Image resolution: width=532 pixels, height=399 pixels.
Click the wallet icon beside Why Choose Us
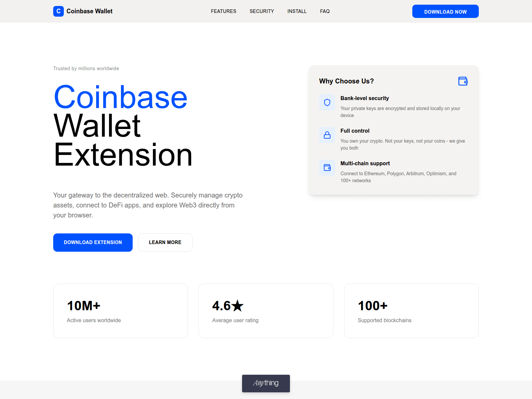463,81
